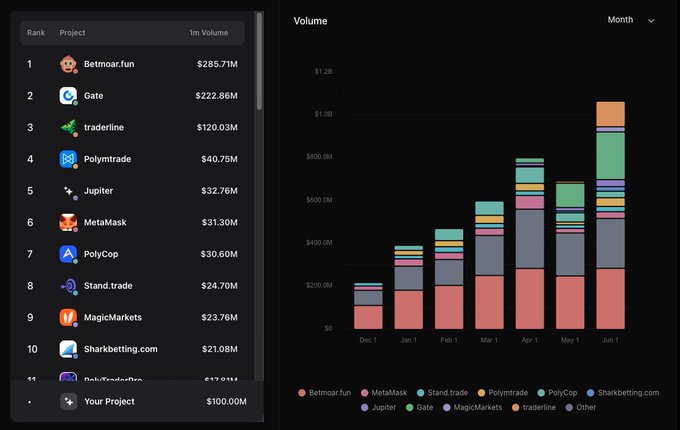Toggle Jupiter series in chart legend
This screenshot has height=430, width=680.
point(379,407)
